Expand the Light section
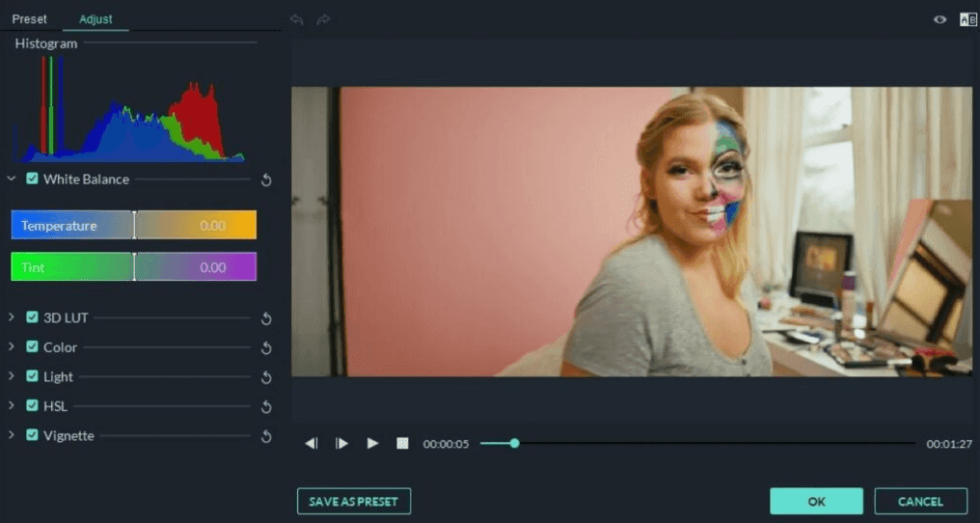Image resolution: width=980 pixels, height=523 pixels. [12, 376]
